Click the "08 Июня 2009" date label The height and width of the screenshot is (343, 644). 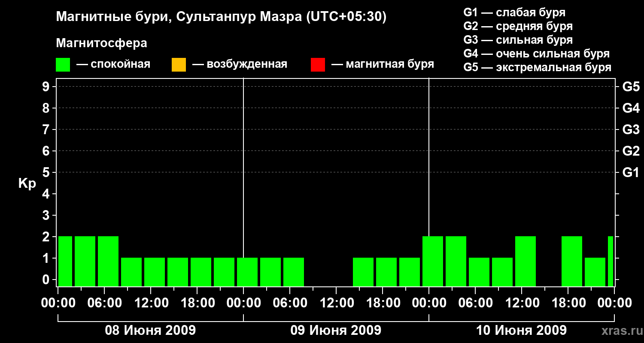150,331
